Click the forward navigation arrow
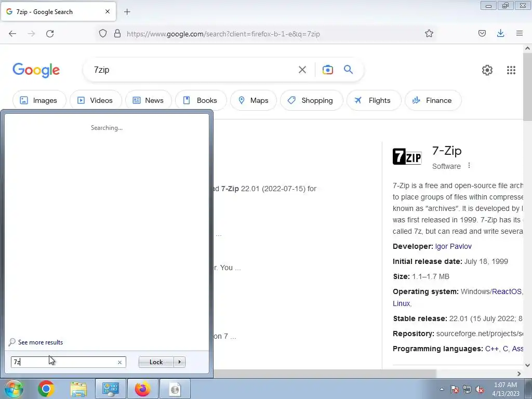Viewport: 532px width, 399px height. tap(31, 34)
